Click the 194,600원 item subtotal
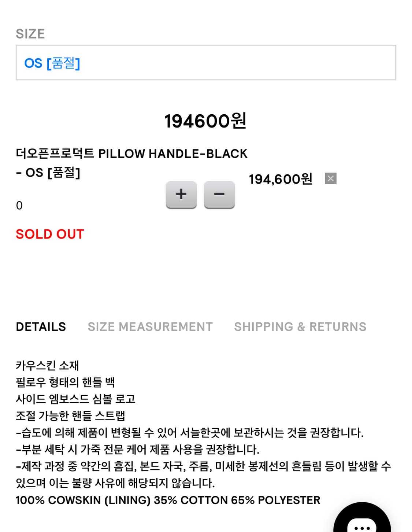412x532 pixels. (x=281, y=179)
